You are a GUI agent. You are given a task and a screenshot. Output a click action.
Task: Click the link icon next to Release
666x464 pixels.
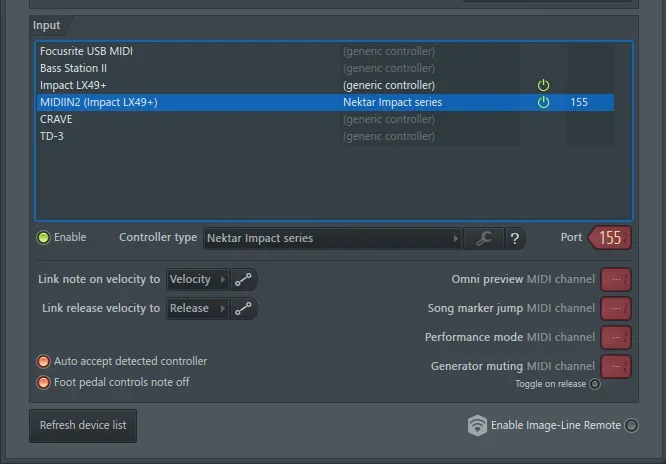click(x=244, y=309)
